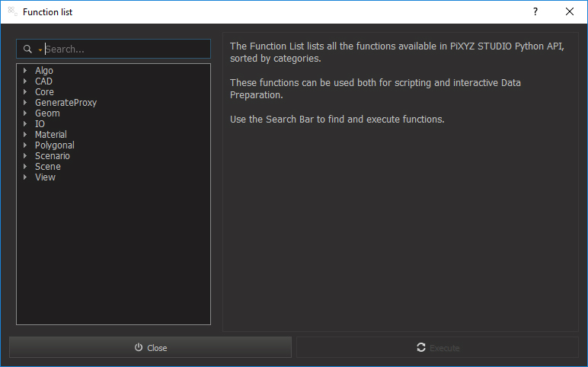The image size is (588, 367).
Task: Expand the Polygonal category arrow
Action: (x=25, y=145)
